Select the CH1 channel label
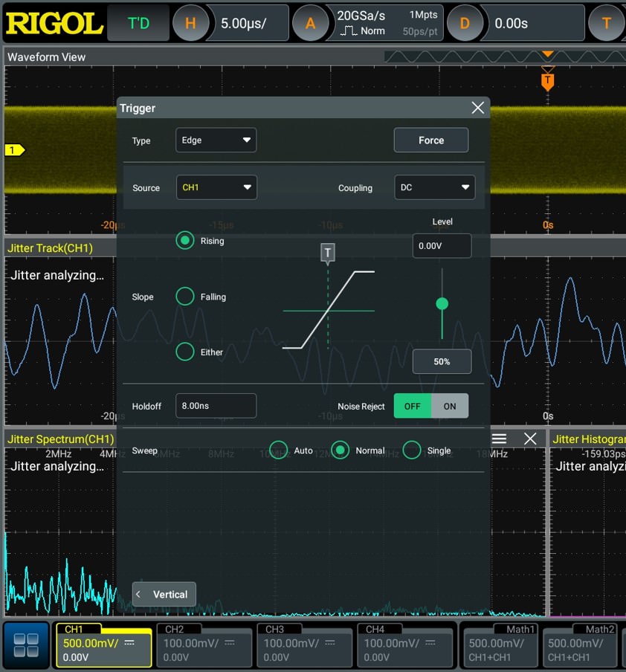The height and width of the screenshot is (672, 626). [74, 629]
